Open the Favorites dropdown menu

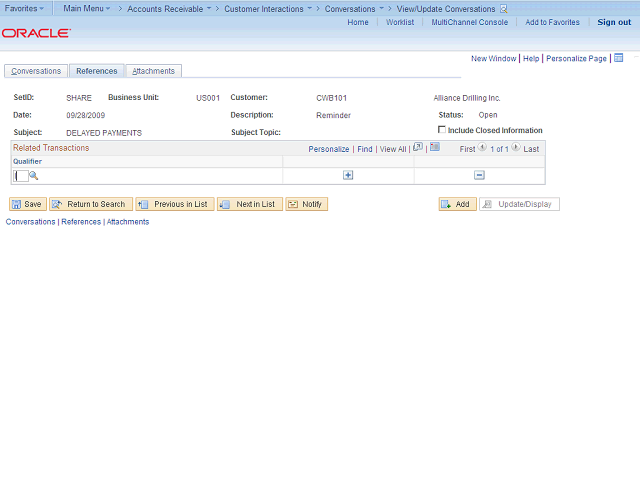(x=24, y=8)
